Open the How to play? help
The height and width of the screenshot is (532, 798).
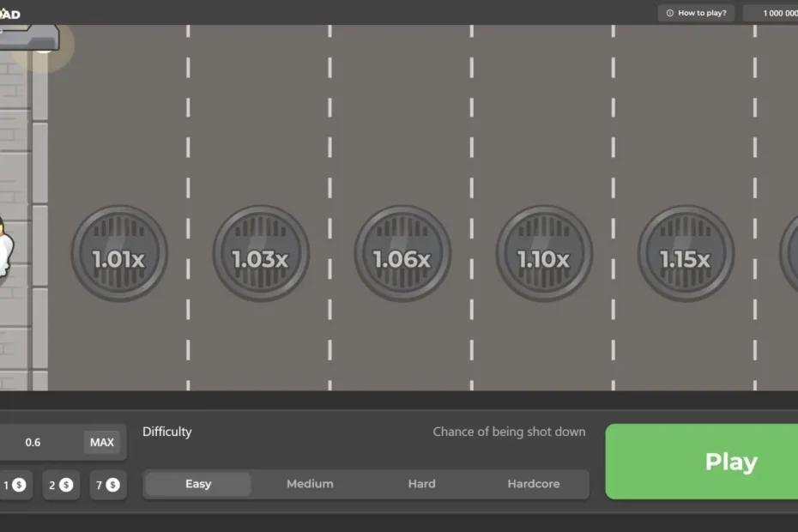(x=696, y=13)
